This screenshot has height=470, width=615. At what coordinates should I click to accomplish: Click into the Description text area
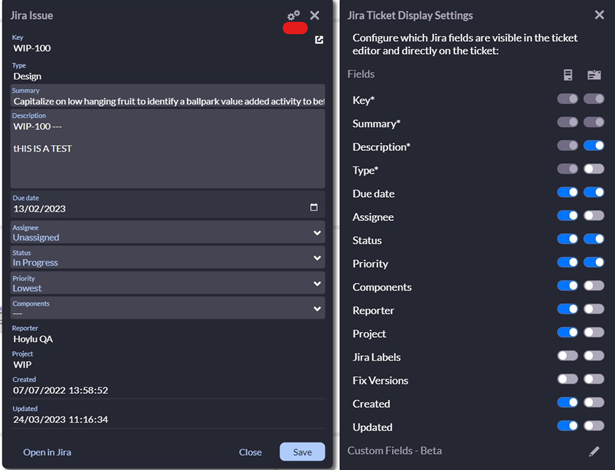(x=167, y=149)
